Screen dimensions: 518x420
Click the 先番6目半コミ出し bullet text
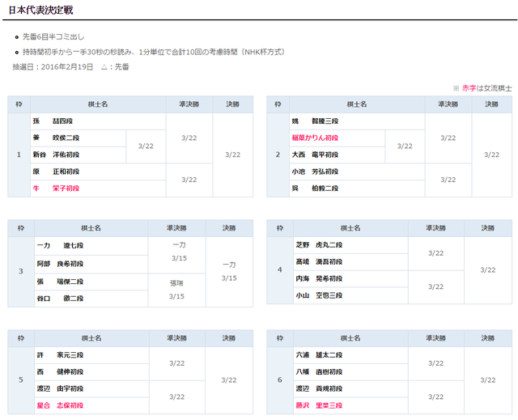click(53, 38)
